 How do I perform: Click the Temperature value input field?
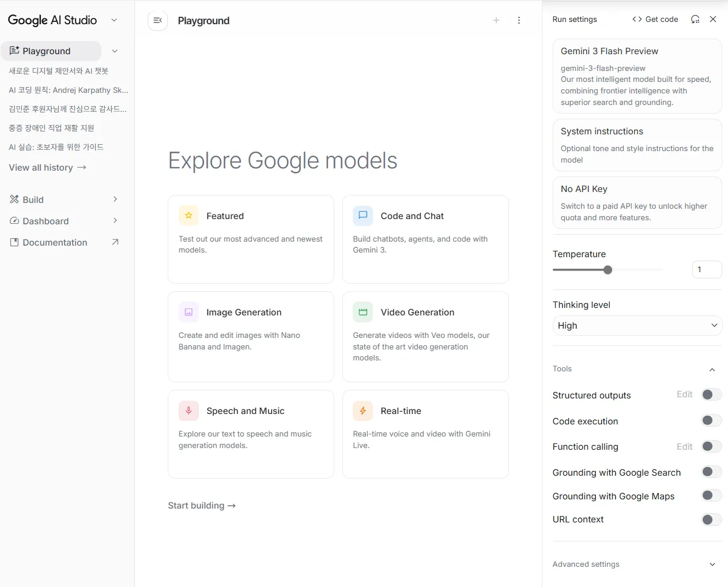707,269
